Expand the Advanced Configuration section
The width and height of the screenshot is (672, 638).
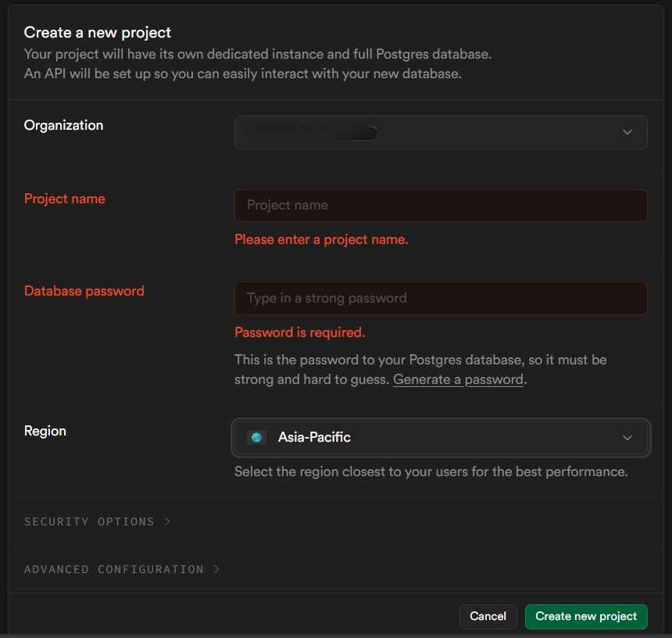[x=114, y=569]
